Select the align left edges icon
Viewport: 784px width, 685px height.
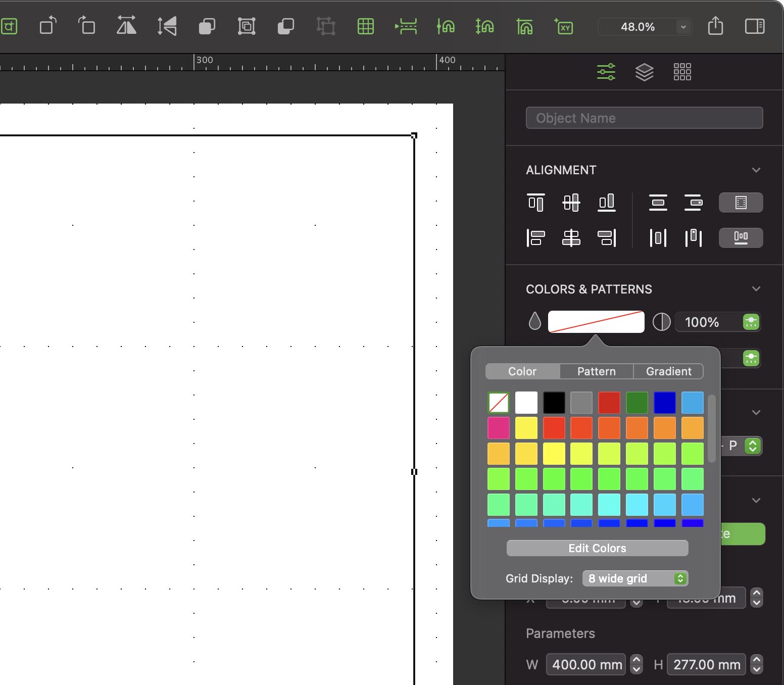[535, 237]
